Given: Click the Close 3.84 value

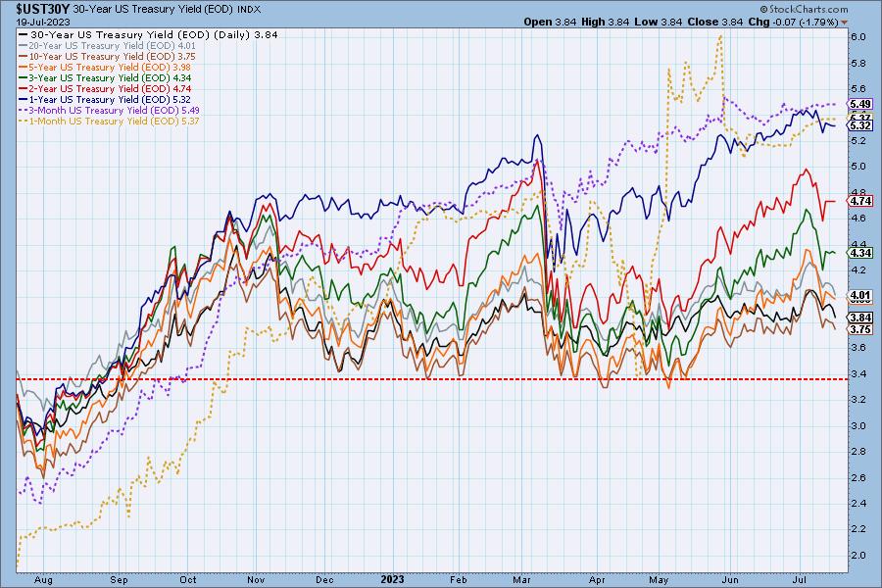Looking at the screenshot, I should coord(715,22).
